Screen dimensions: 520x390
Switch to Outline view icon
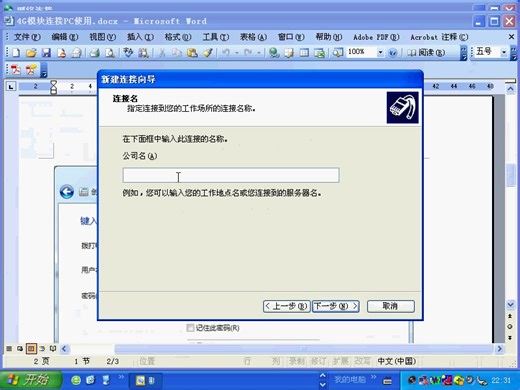click(x=42, y=349)
